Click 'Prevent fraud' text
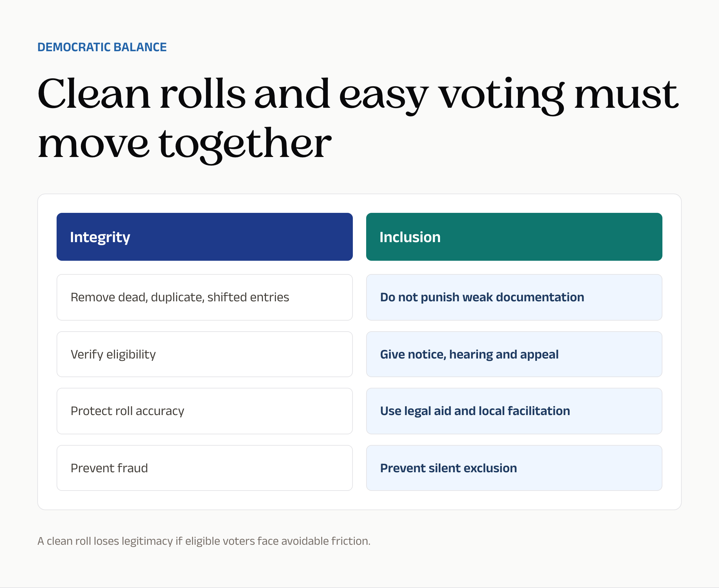719x588 pixels. click(109, 468)
